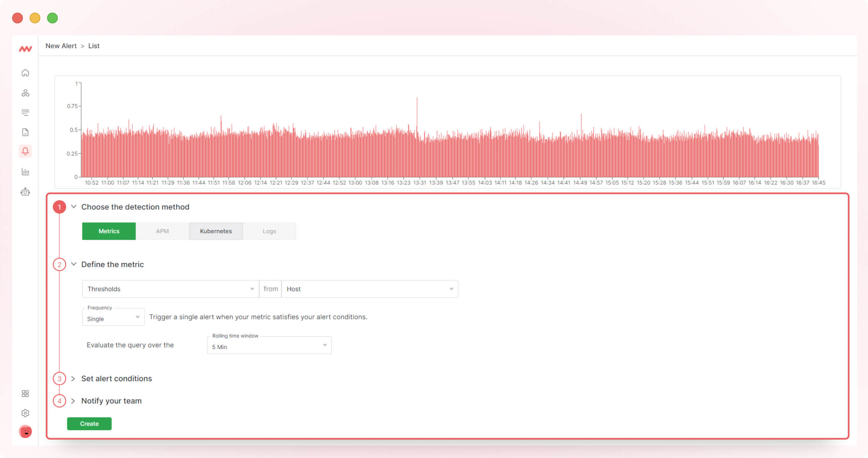Click the 0.75 y-axis label
This screenshot has height=458, width=868.
[72, 106]
